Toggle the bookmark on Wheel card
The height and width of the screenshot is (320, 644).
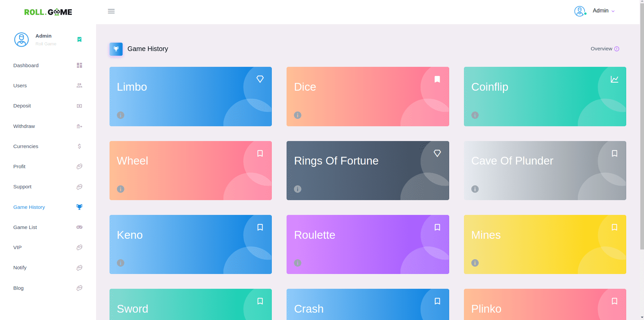260,153
